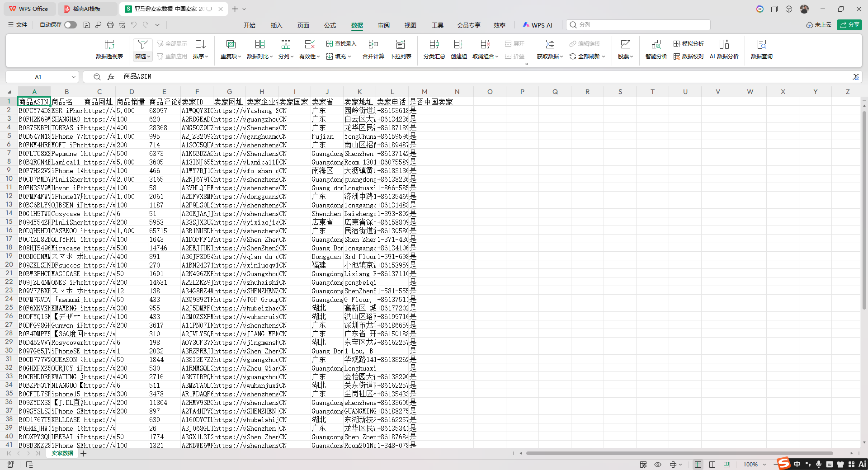The image size is (868, 470).
Task: Toggle Chinese/English mode on the IME bar
Action: (x=797, y=464)
